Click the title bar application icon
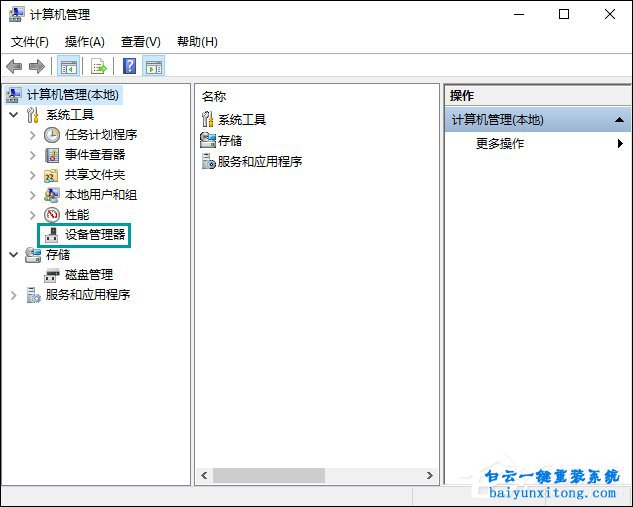This screenshot has width=633, height=507. pyautogui.click(x=16, y=15)
